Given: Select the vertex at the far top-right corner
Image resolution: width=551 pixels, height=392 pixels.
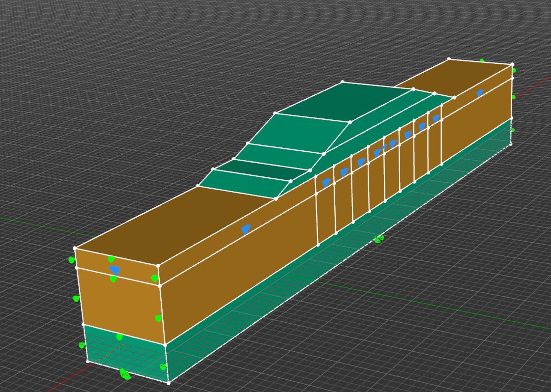Looking at the screenshot, I should (x=512, y=64).
